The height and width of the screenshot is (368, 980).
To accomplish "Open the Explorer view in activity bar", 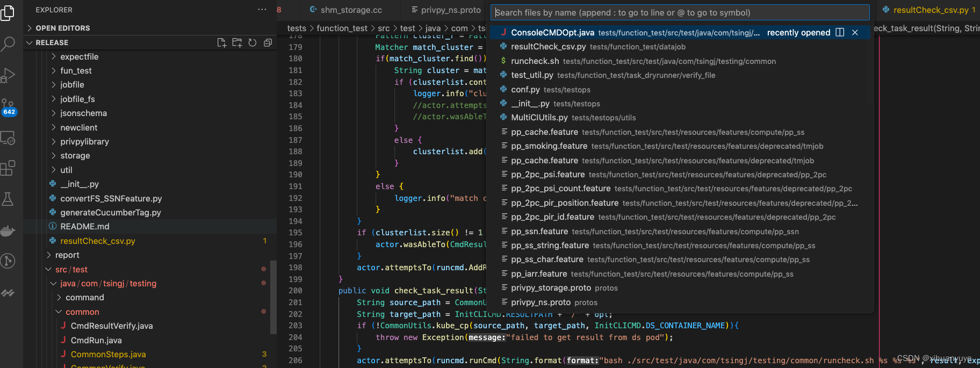I will pos(8,12).
